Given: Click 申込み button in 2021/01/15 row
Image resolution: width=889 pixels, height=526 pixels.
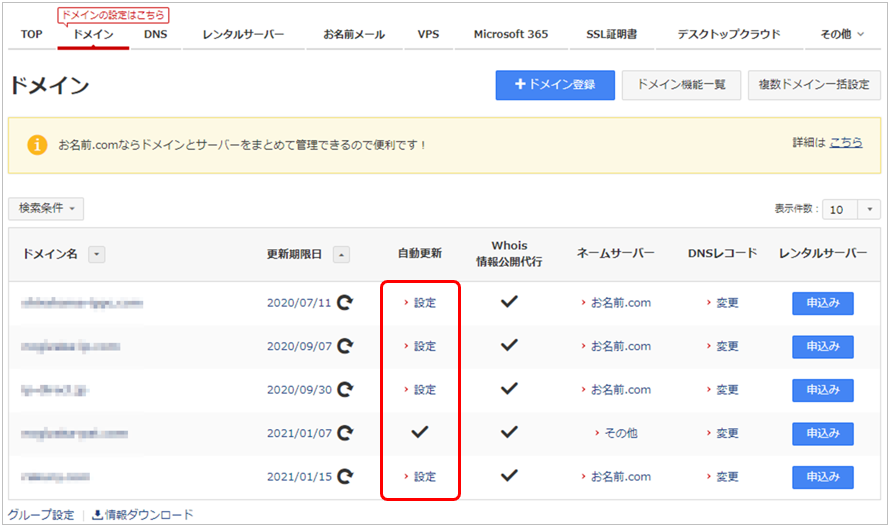Looking at the screenshot, I should pyautogui.click(x=823, y=477).
